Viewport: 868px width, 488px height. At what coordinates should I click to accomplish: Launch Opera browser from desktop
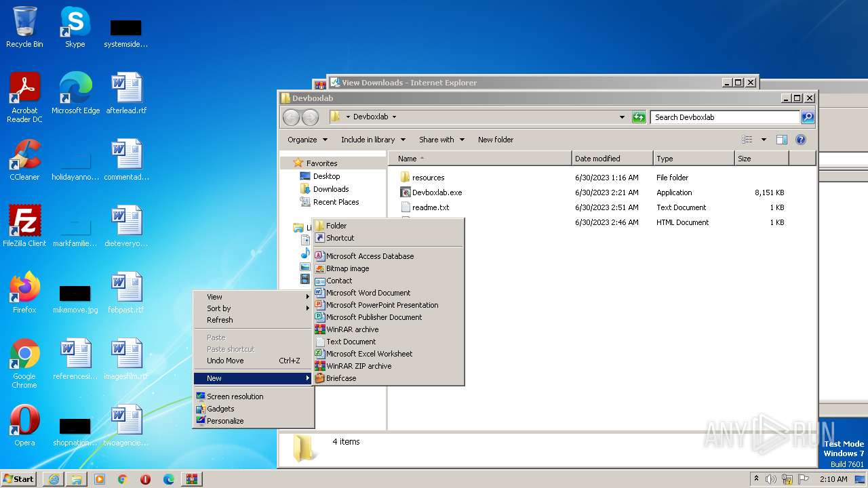[x=24, y=426]
